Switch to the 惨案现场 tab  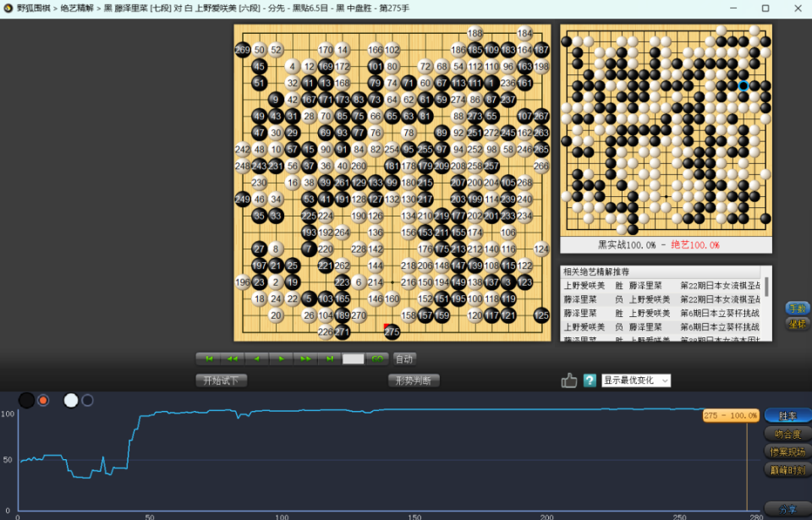(x=787, y=452)
